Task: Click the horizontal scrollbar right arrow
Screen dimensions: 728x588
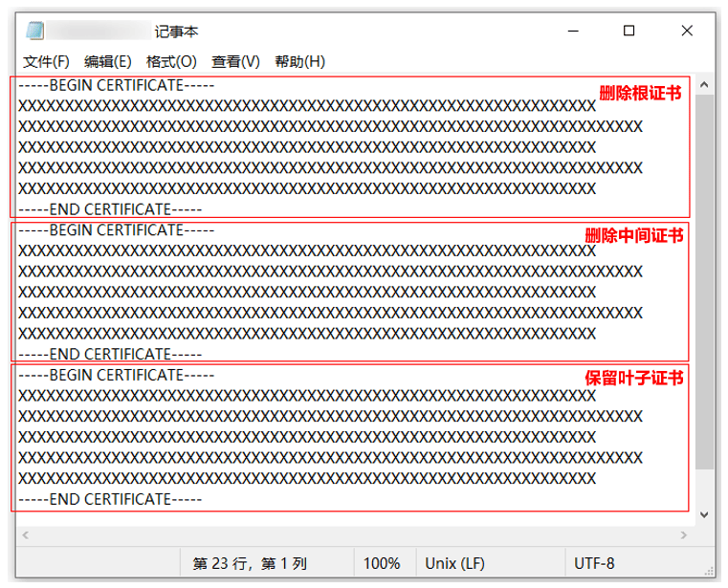Action: [683, 535]
